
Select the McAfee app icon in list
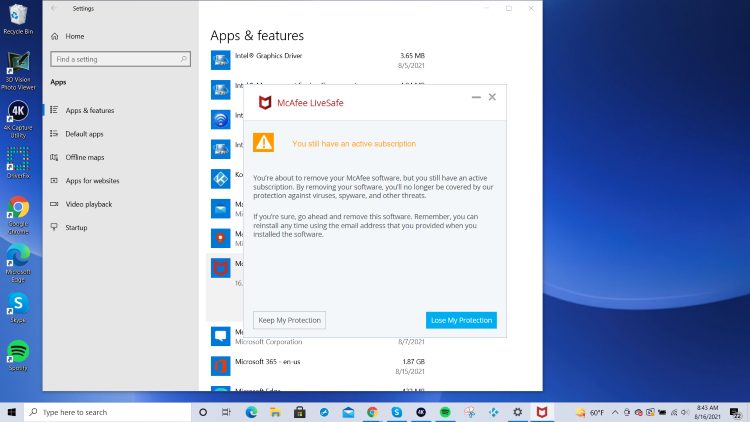(221, 268)
